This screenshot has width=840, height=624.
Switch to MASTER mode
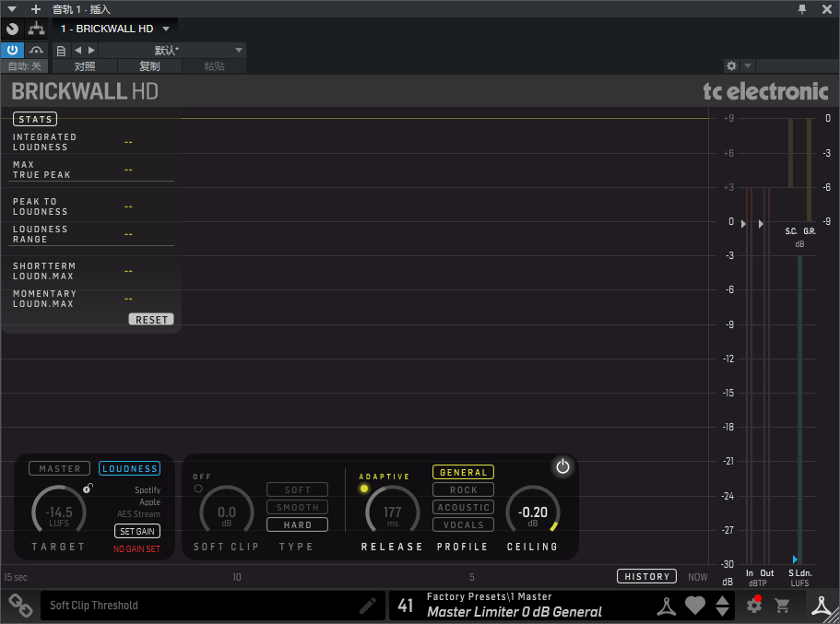[59, 468]
